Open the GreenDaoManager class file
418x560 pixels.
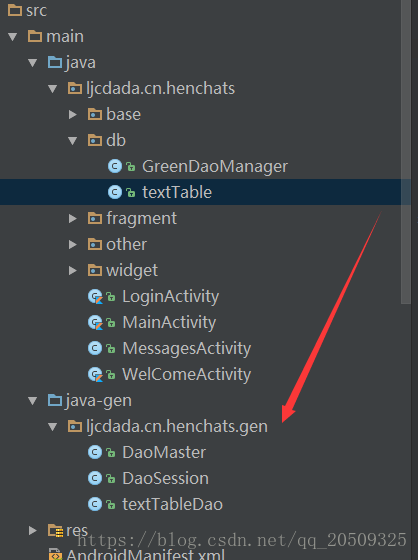(215, 167)
